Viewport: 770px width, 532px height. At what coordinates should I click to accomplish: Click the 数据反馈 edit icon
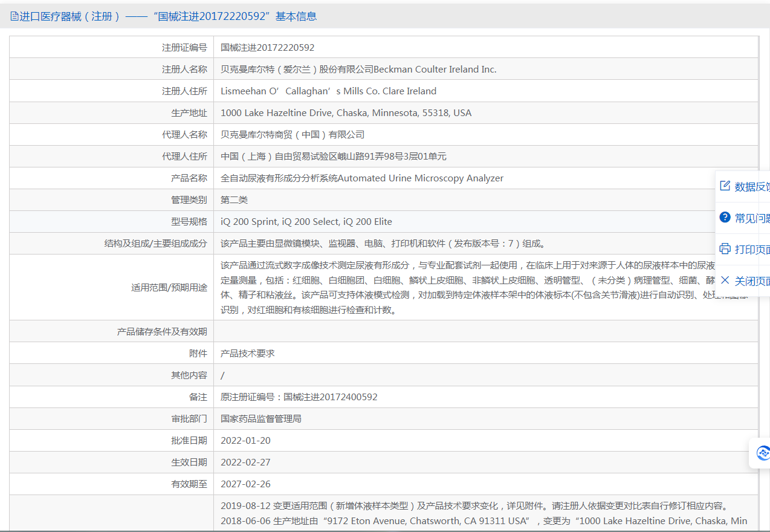coord(725,186)
